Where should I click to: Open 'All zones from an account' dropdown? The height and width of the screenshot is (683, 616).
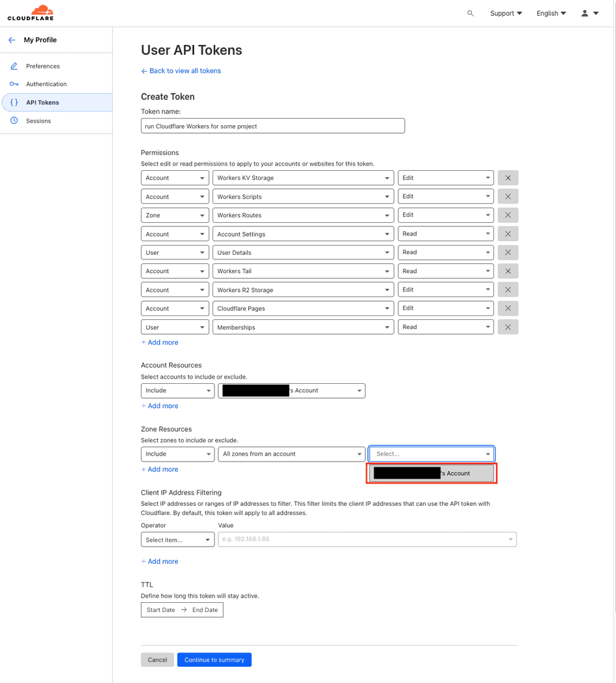[291, 454]
